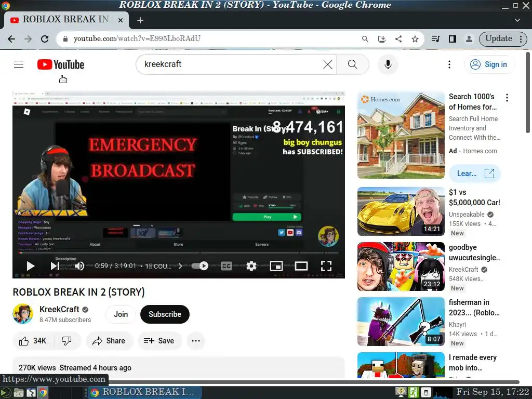Click the Learn more ad button

(475, 174)
